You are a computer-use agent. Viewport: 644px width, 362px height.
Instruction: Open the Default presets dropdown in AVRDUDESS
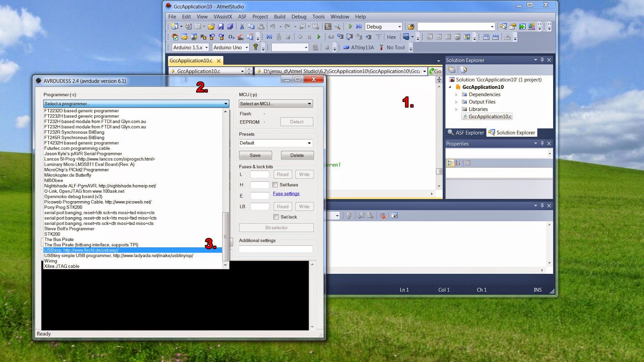point(276,143)
